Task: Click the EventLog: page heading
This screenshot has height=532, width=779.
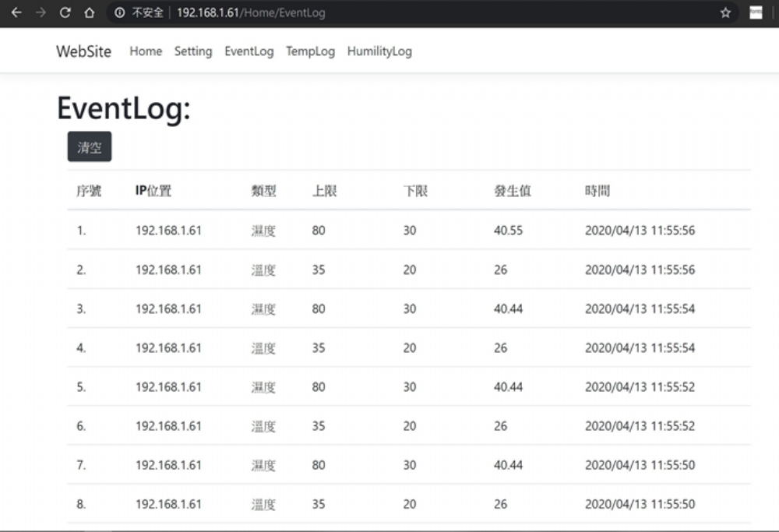Action: click(x=124, y=108)
